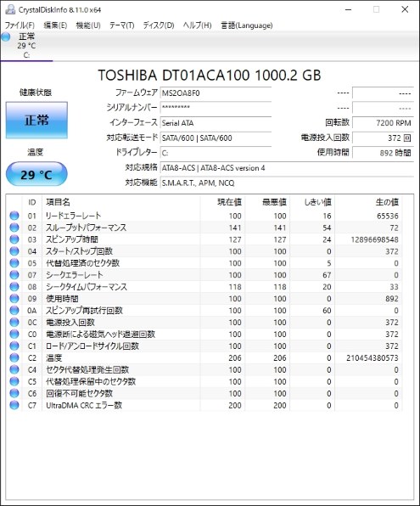Click the ファームウェア field MS2OA8F0

pyautogui.click(x=216, y=93)
